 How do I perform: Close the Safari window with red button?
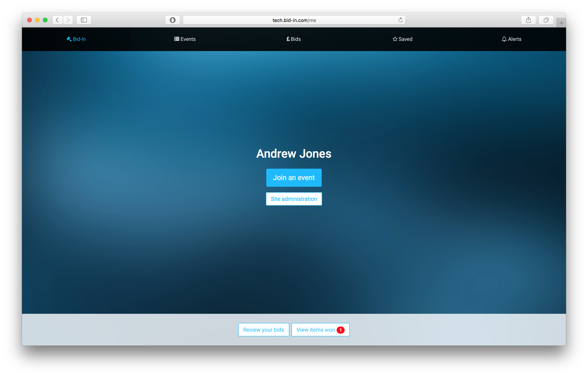(x=30, y=20)
